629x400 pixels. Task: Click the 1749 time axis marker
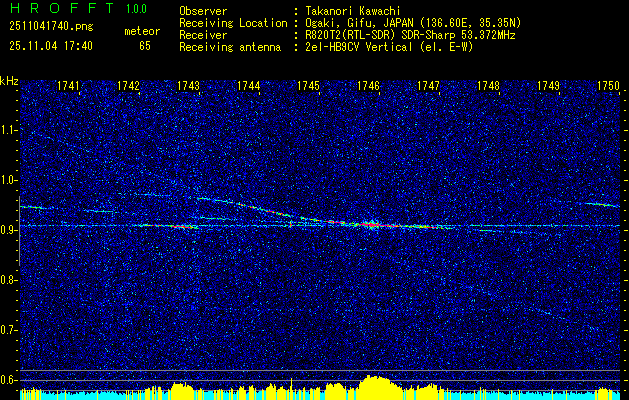[548, 85]
